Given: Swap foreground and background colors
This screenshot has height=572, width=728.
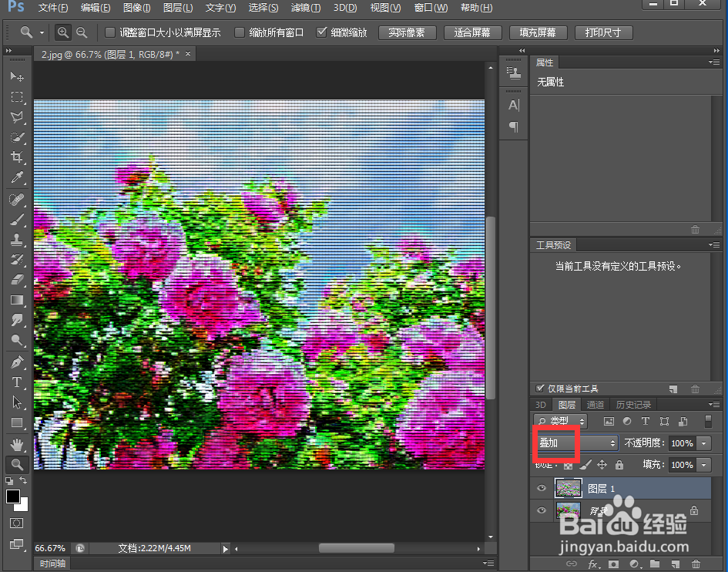Looking at the screenshot, I should [x=23, y=480].
